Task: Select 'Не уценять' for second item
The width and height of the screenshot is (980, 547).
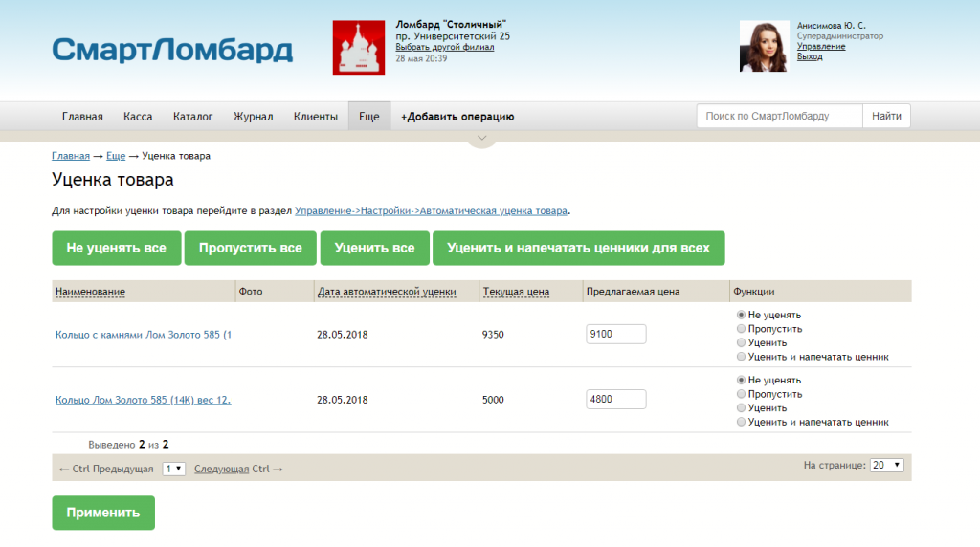Action: pos(742,381)
